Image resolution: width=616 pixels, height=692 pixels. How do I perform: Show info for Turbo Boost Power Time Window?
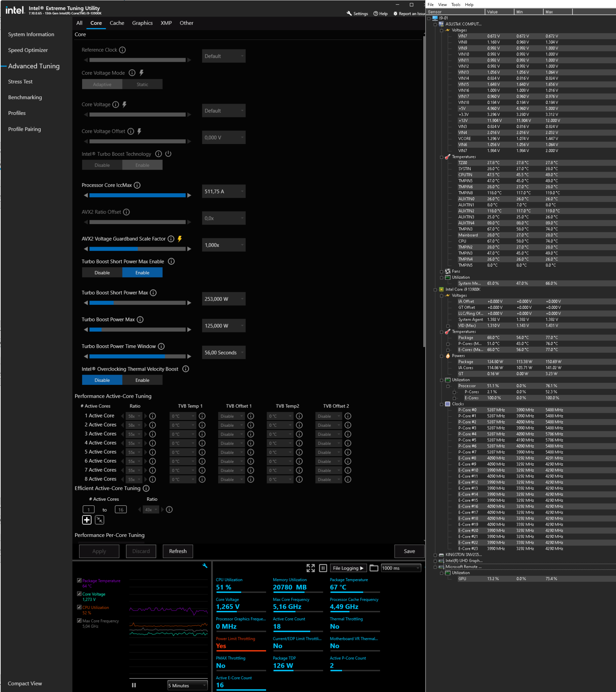(x=161, y=346)
